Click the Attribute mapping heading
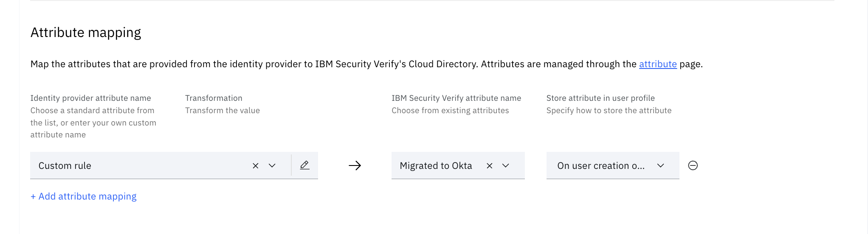The width and height of the screenshot is (868, 234). 86,33
